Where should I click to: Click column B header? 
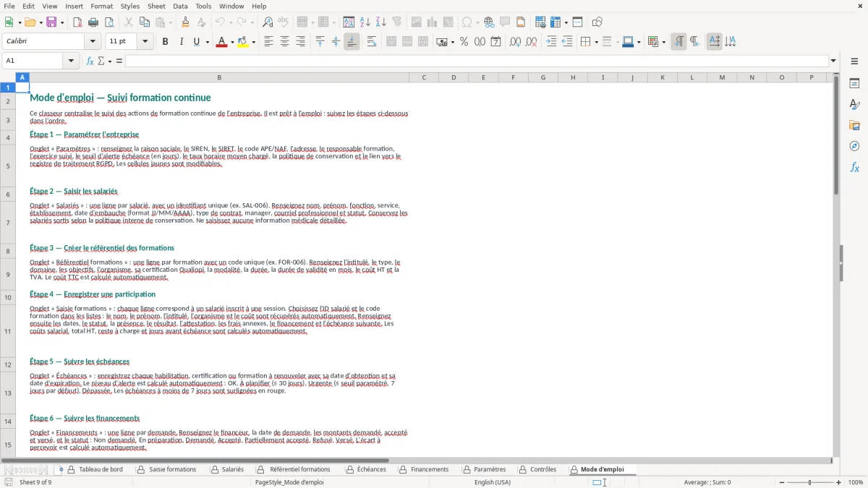tap(219, 77)
